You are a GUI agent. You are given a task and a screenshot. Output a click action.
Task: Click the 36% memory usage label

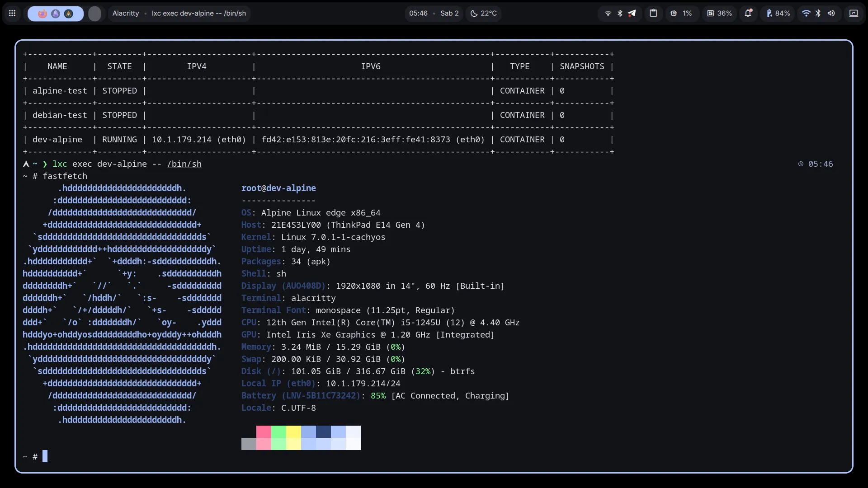tap(725, 14)
